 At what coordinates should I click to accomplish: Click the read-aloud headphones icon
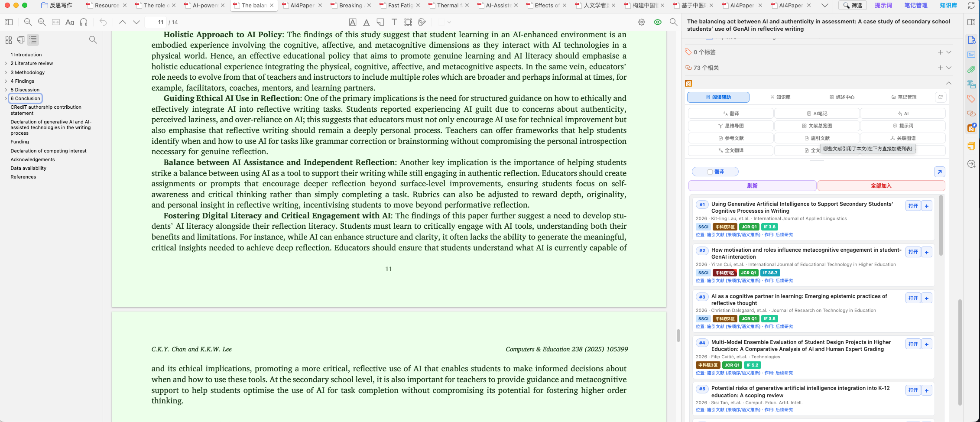[x=84, y=22]
